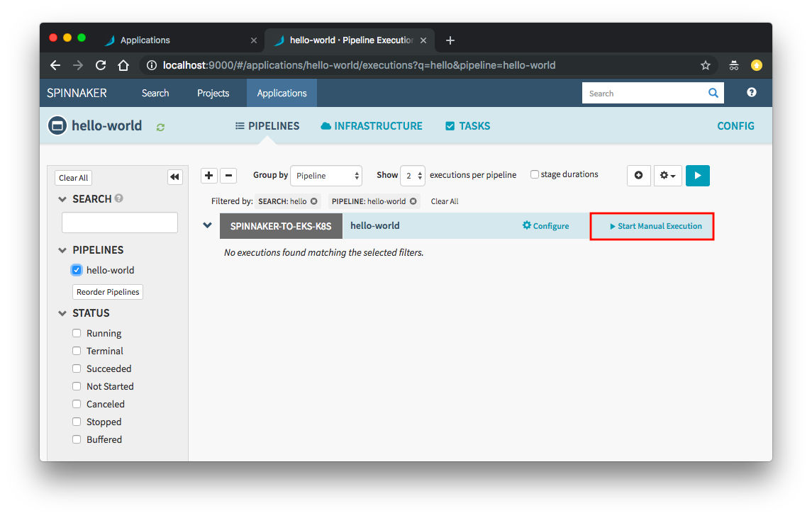Click the browser forward arrow
Viewport: 812px width, 518px height.
coord(78,65)
